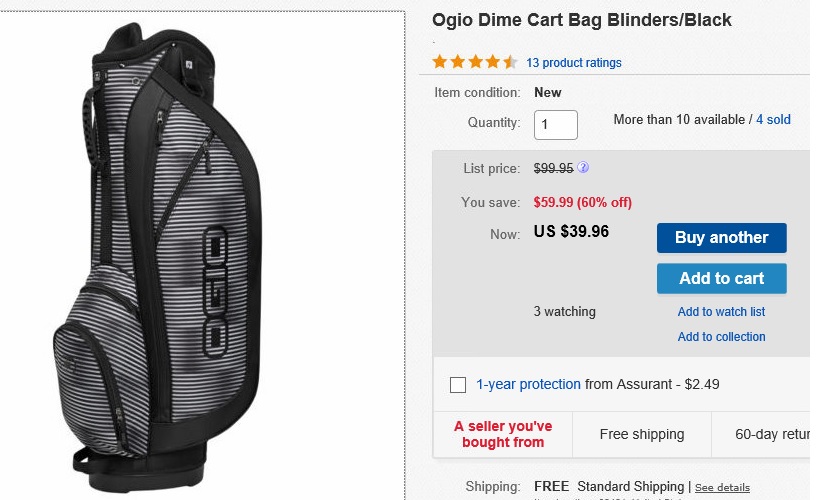Image resolution: width=819 pixels, height=500 pixels.
Task: Click the Quantity input field
Action: tap(556, 125)
